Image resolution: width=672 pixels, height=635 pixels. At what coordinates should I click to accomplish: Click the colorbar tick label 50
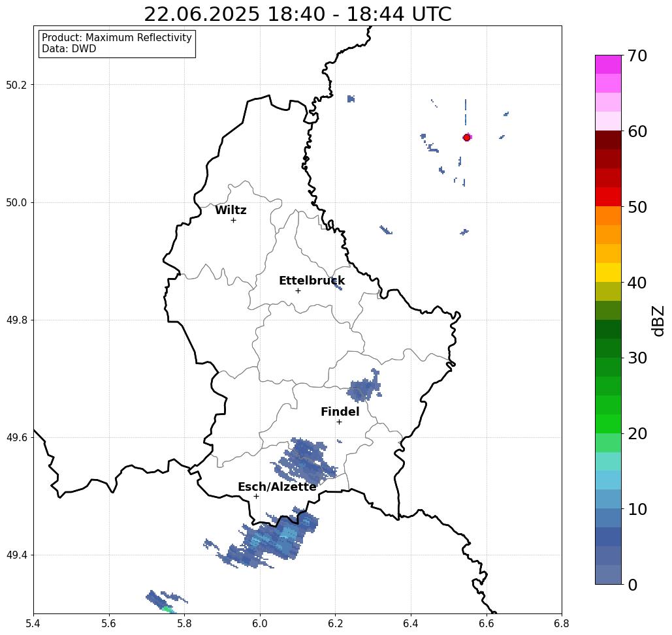pyautogui.click(x=637, y=207)
